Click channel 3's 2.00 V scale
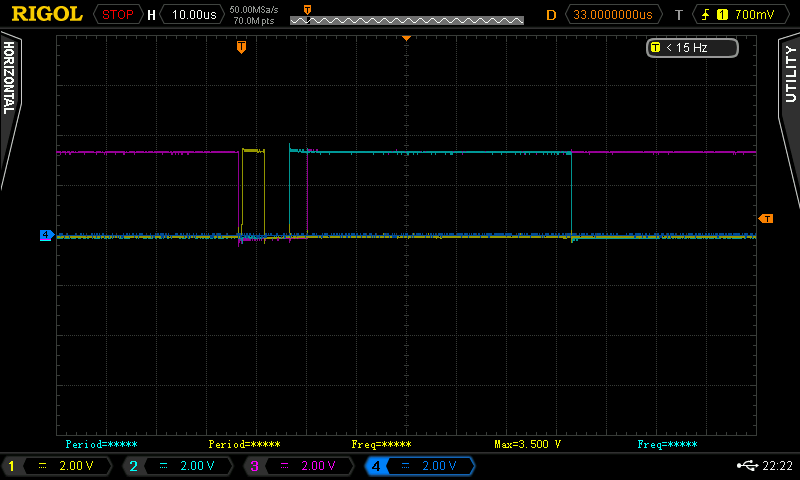This screenshot has height=480, width=800. tap(318, 466)
